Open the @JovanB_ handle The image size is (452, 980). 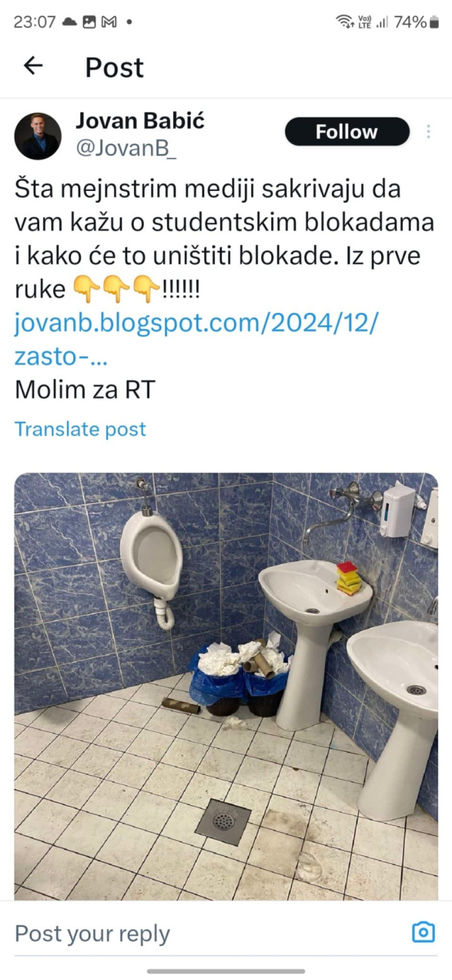click(126, 148)
